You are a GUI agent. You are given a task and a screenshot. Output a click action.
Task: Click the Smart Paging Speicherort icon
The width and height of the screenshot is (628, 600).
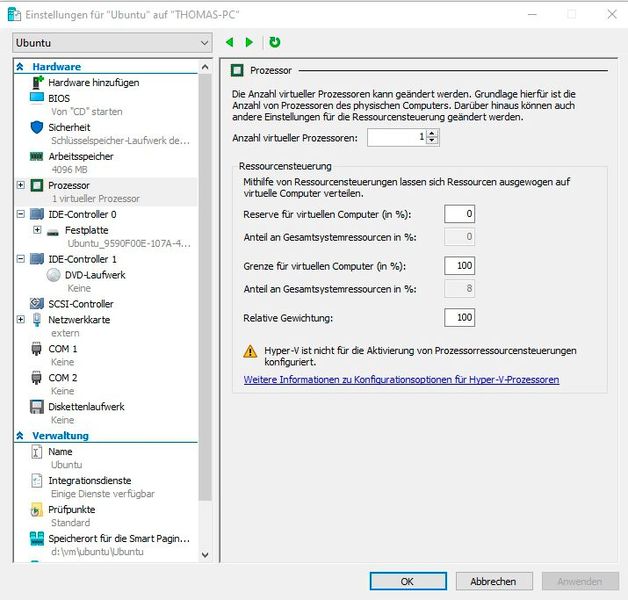tap(37, 539)
